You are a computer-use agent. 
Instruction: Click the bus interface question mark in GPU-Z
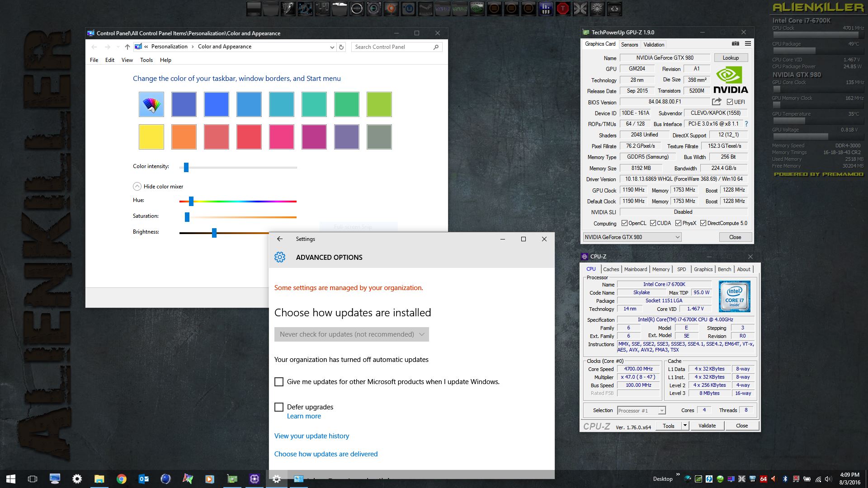coord(746,124)
